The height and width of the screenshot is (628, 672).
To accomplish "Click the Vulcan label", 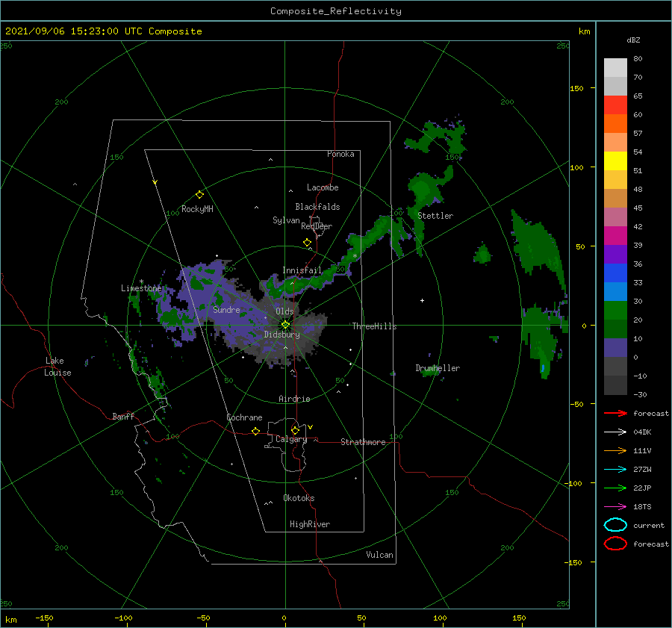I will 380,555.
